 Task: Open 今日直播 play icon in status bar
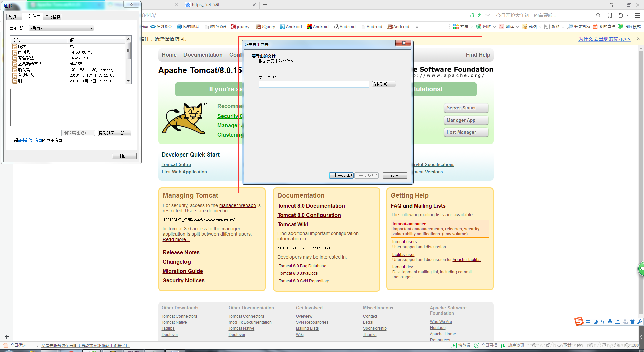[x=477, y=345]
